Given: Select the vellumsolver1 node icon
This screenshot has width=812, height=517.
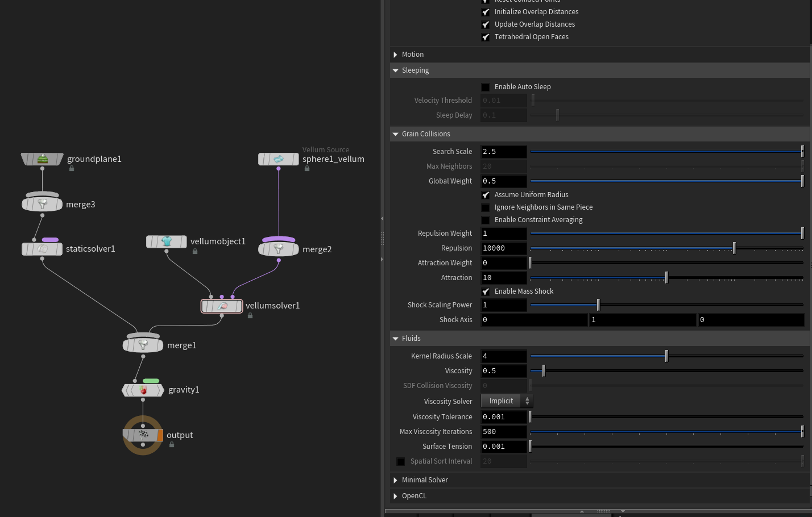Looking at the screenshot, I should click(x=222, y=306).
